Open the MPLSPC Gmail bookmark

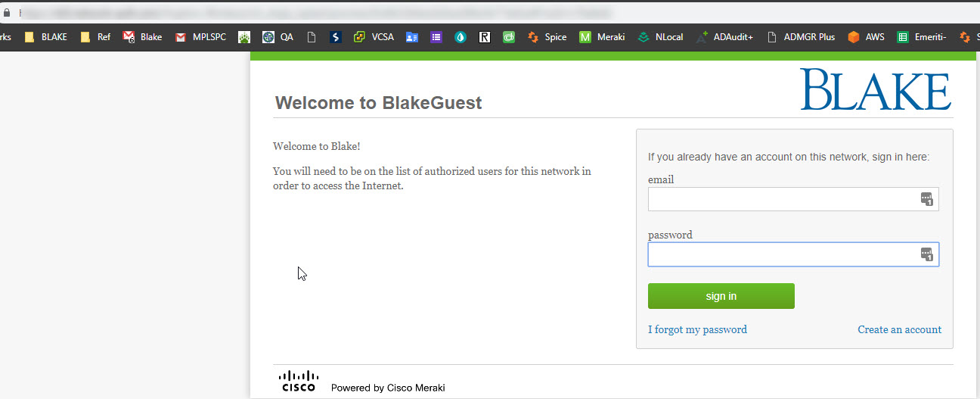(200, 36)
